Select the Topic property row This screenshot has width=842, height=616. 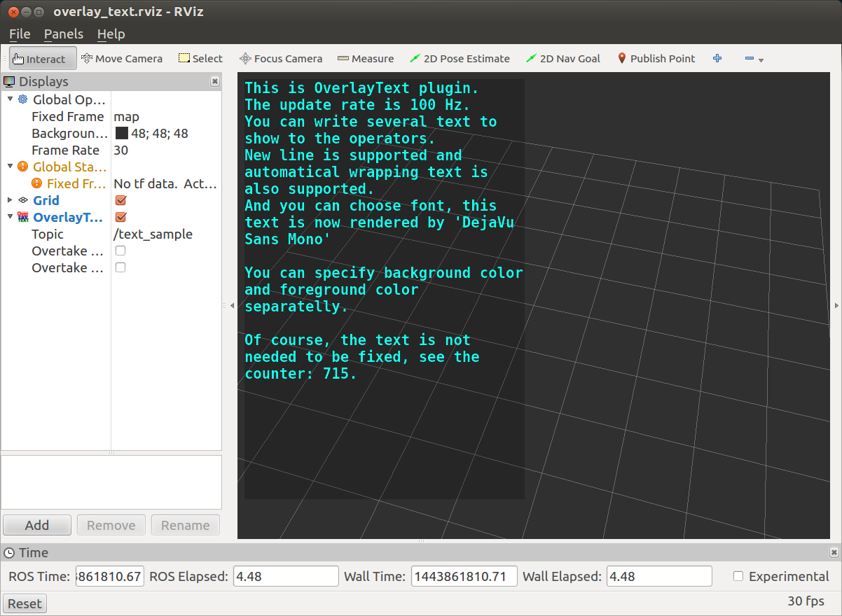coord(111,234)
